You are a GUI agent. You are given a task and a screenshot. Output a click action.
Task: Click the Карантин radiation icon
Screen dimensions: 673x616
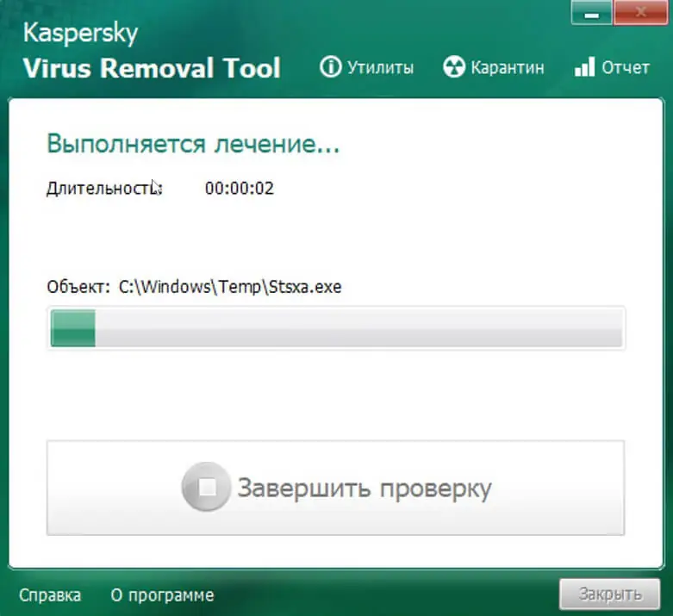[454, 67]
